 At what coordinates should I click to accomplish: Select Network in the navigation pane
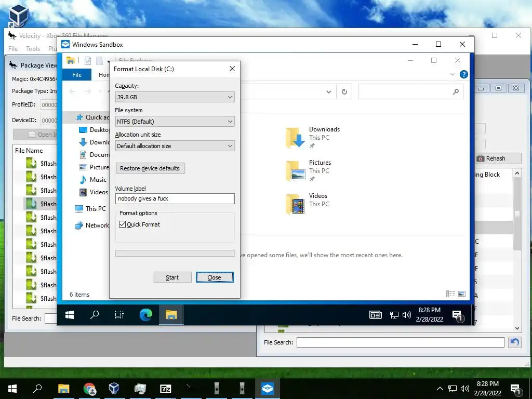tap(92, 225)
